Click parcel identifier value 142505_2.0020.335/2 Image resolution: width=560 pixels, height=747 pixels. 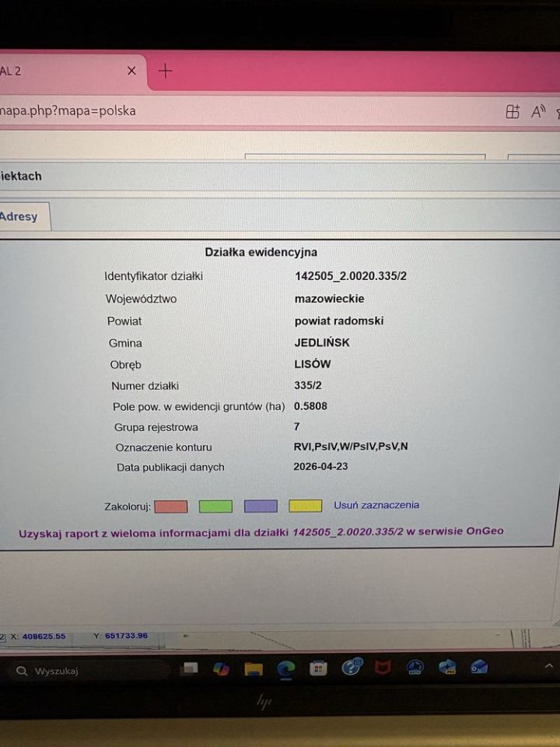[x=351, y=275]
